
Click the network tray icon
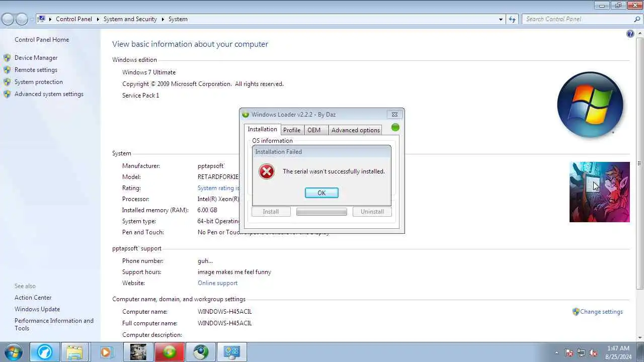point(581,353)
